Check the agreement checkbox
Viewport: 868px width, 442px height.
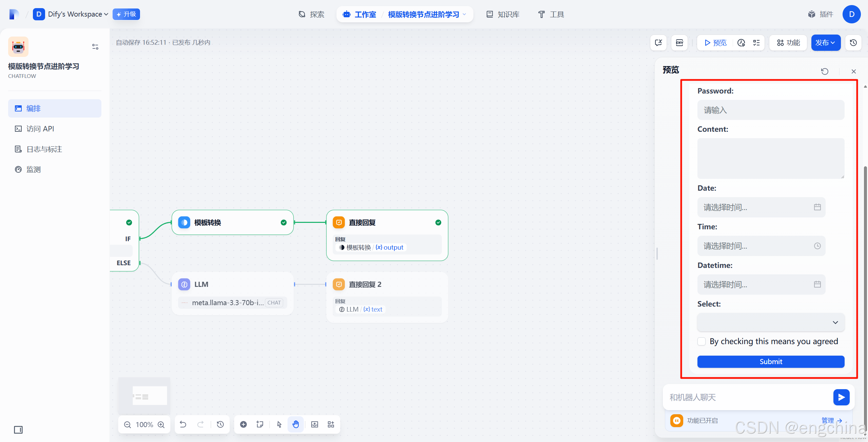tap(702, 341)
